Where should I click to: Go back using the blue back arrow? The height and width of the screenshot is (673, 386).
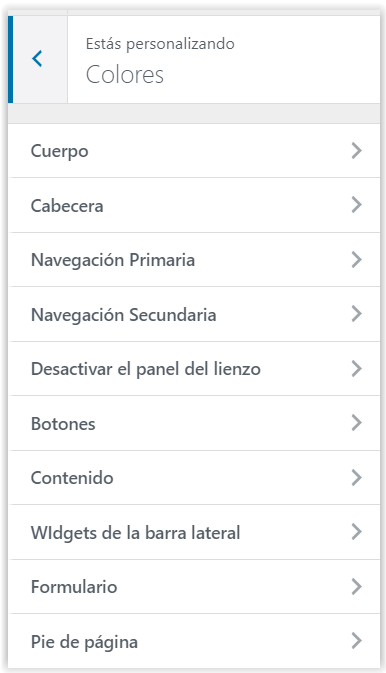click(37, 59)
